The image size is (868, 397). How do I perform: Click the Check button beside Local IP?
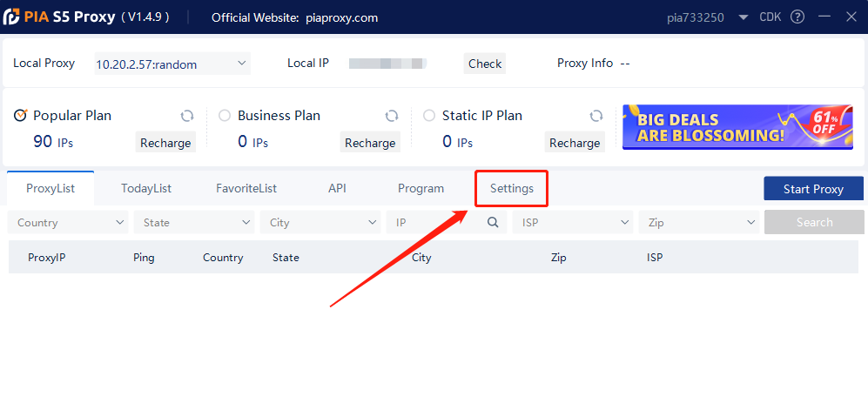pos(485,64)
